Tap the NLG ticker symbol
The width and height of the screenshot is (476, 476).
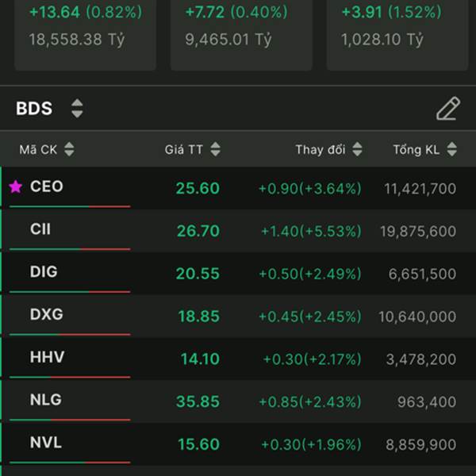[45, 401]
